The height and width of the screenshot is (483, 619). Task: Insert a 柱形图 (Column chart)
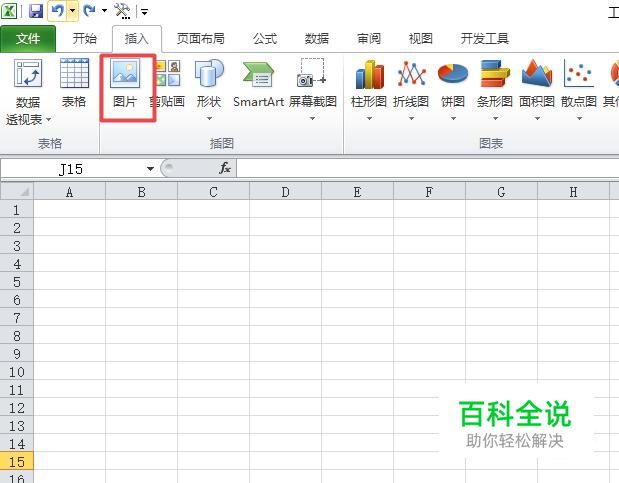369,89
